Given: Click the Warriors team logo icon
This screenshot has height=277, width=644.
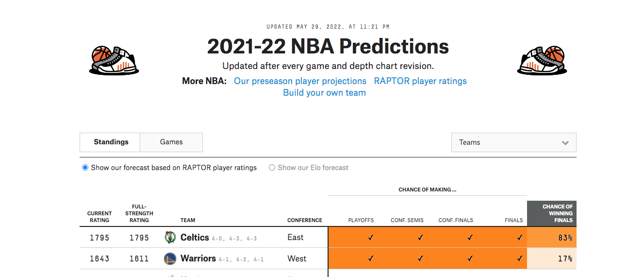Looking at the screenshot, I should [170, 259].
